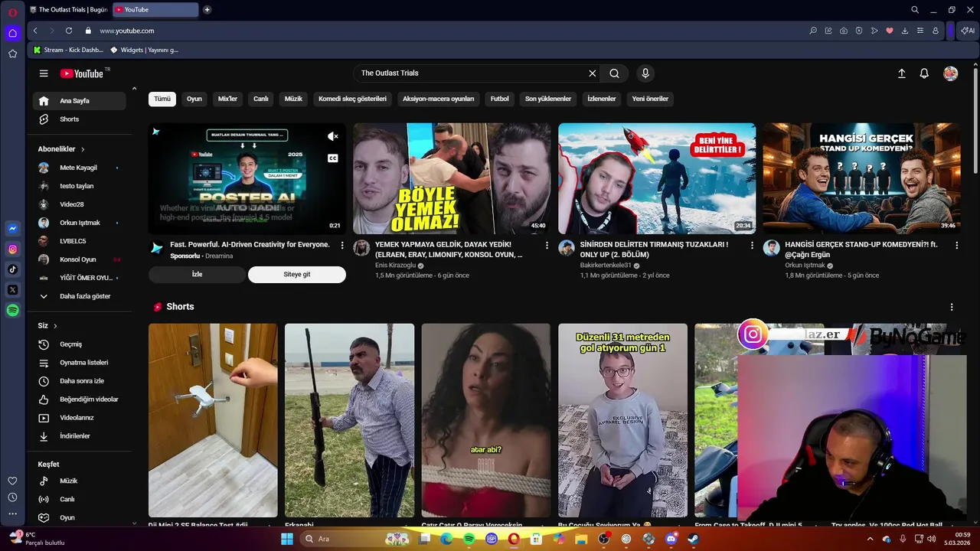This screenshot has width=980, height=551.
Task: Open the drone door Short thumbnail
Action: tap(213, 420)
